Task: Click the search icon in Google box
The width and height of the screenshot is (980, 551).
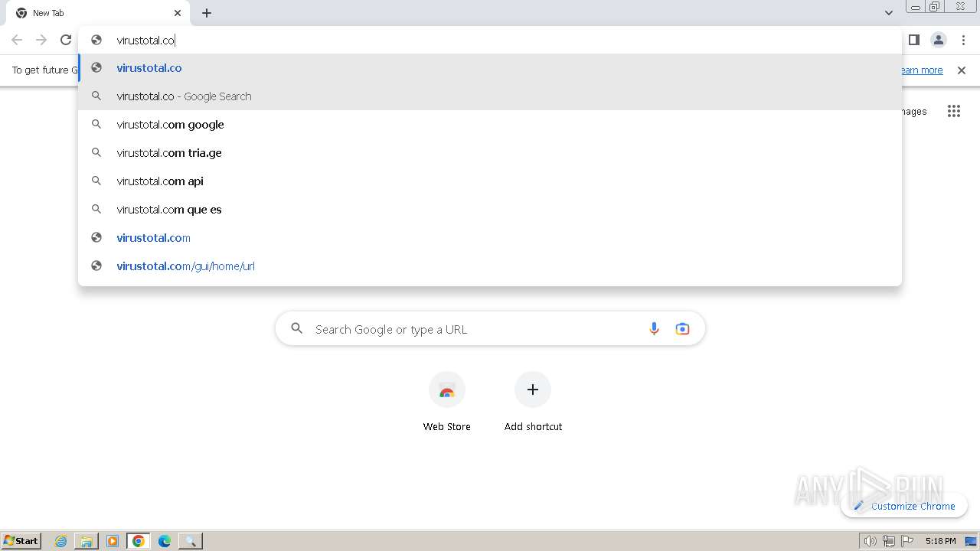Action: tap(296, 329)
